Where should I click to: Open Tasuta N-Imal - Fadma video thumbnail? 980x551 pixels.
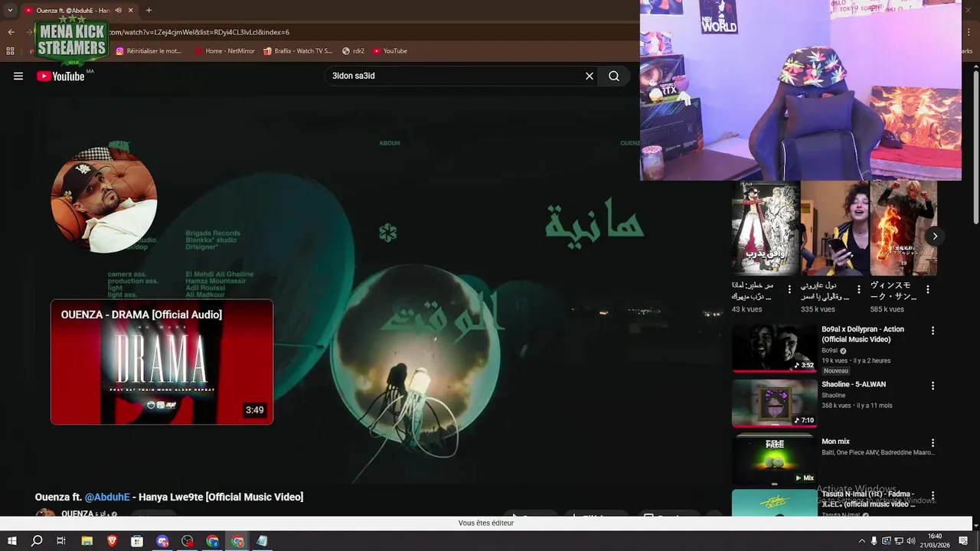click(x=774, y=504)
